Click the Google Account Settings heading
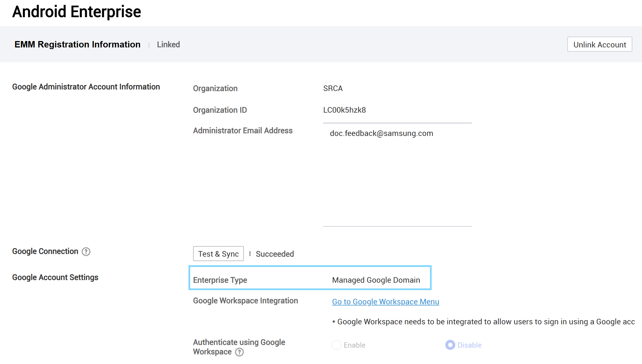The image size is (642, 364). click(55, 277)
